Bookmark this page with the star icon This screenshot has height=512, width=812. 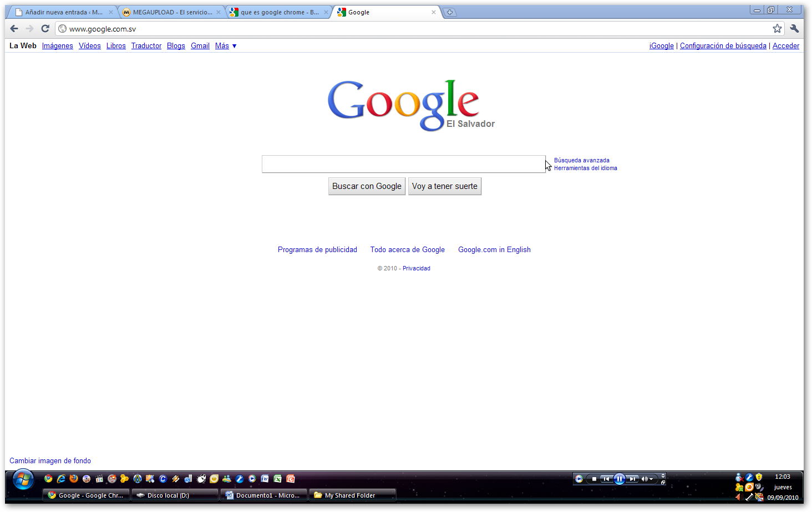tap(777, 29)
